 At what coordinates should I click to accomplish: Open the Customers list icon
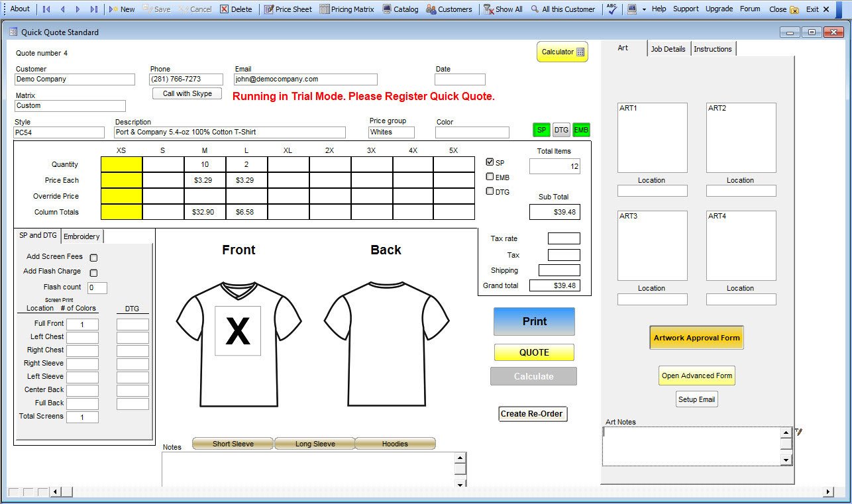click(x=449, y=9)
